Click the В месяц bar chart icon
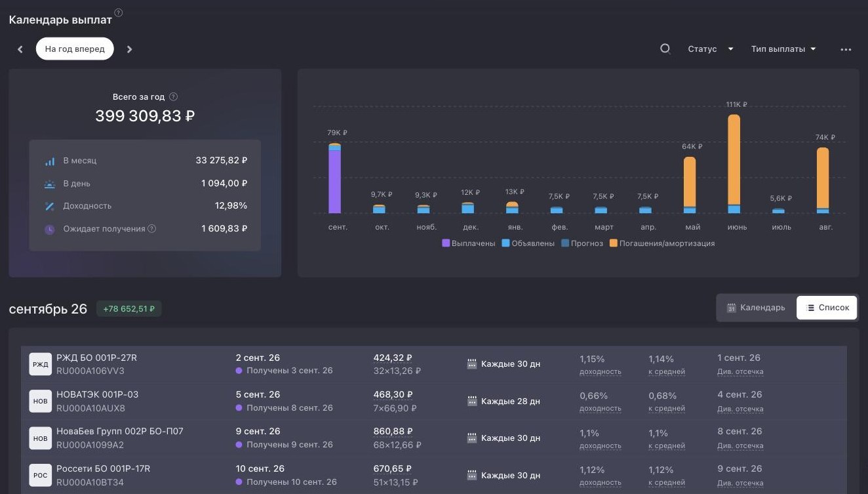The height and width of the screenshot is (494, 868). click(50, 161)
